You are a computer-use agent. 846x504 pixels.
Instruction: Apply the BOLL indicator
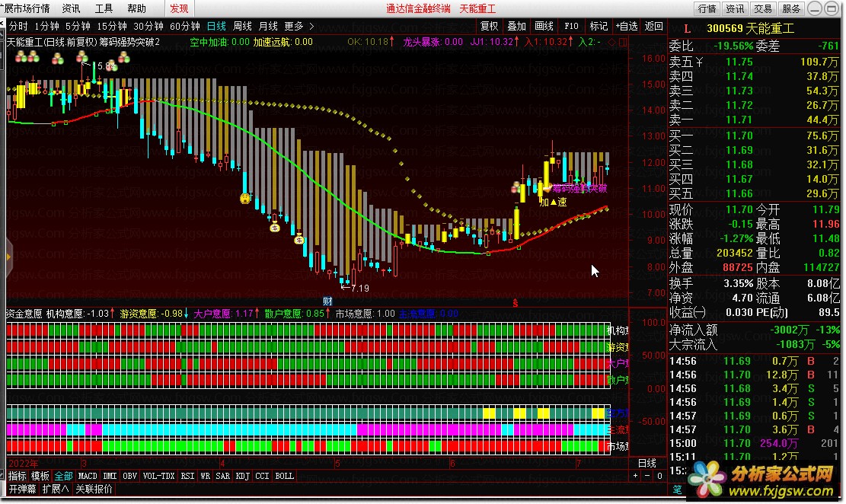[x=284, y=476]
